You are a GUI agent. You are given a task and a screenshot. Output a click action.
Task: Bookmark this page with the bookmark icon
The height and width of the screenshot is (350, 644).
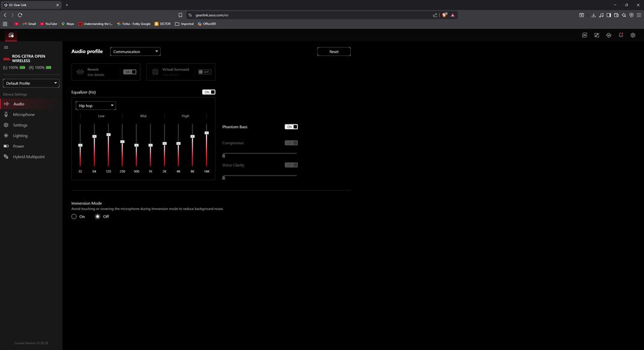pyautogui.click(x=180, y=15)
